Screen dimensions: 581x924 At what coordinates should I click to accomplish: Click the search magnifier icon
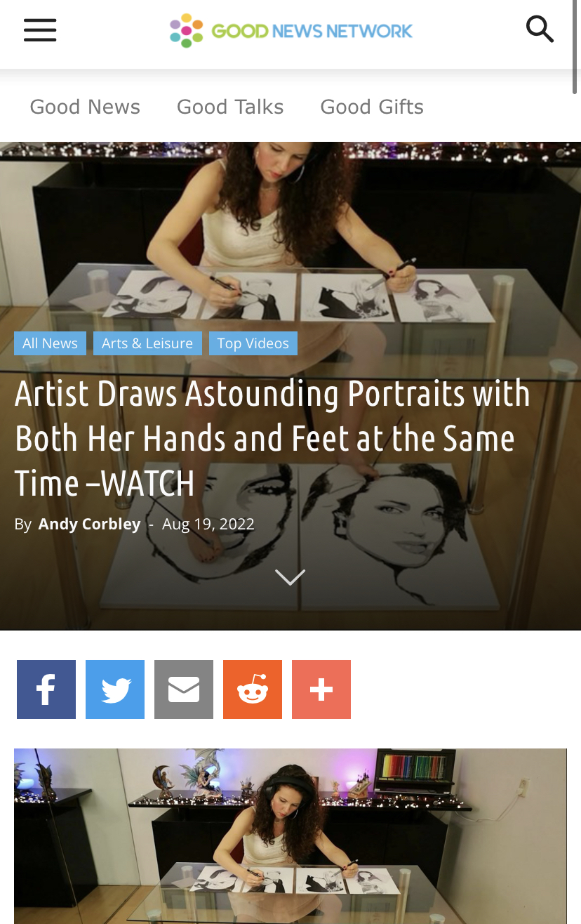[x=540, y=29]
